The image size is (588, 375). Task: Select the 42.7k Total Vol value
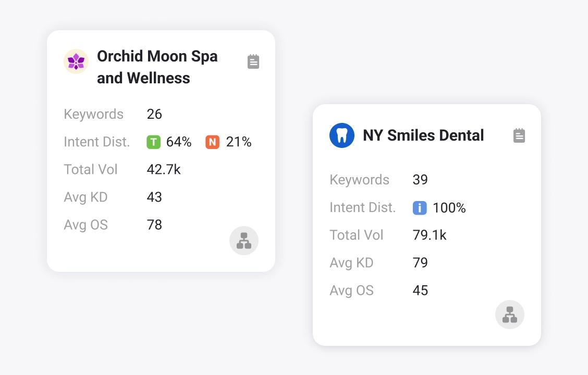(x=164, y=170)
